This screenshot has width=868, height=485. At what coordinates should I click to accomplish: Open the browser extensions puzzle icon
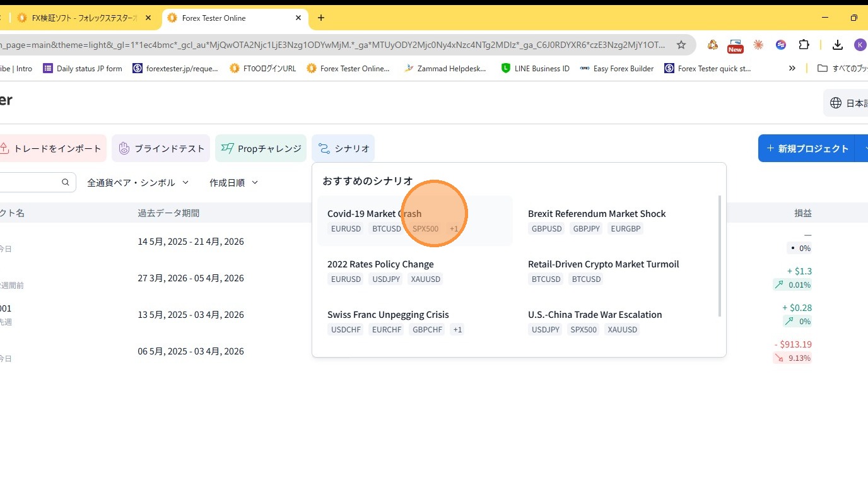[804, 45]
